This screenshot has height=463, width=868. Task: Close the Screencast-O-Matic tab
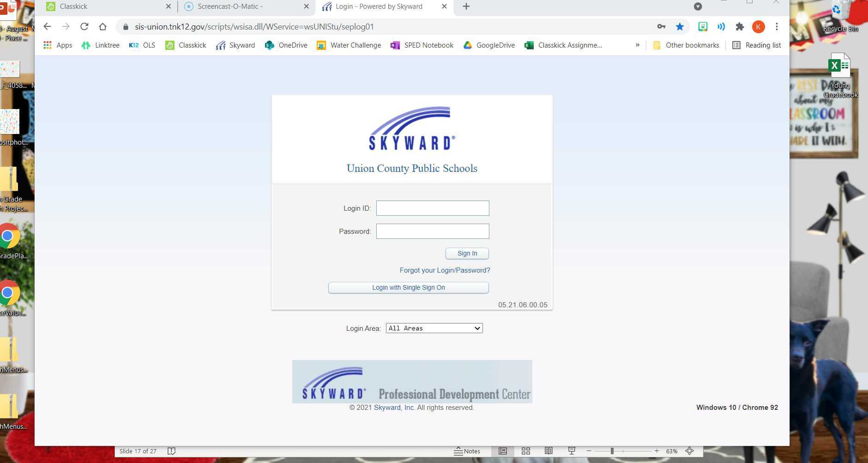[306, 6]
